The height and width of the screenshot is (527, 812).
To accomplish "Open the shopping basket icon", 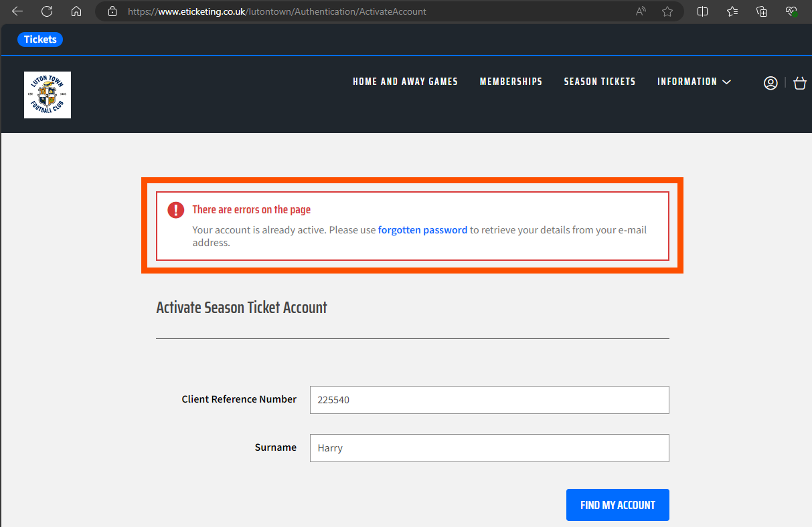I will 800,83.
